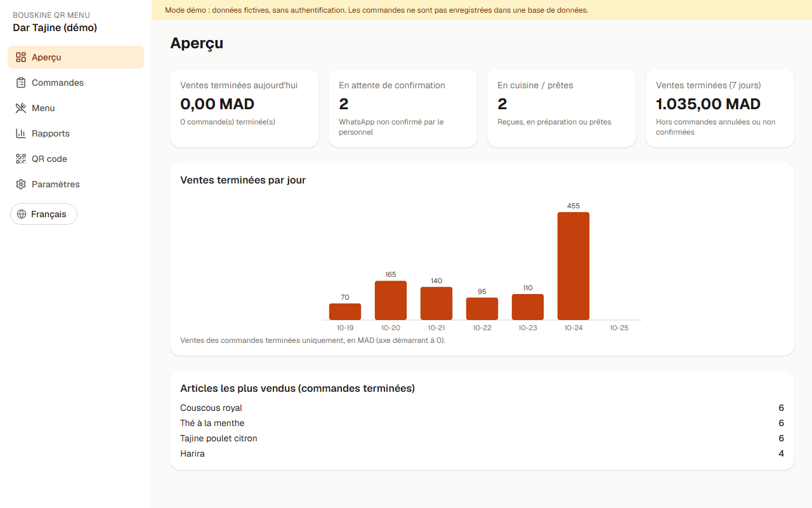This screenshot has width=812, height=508.
Task: Open the Paramètres section
Action: click(x=75, y=184)
